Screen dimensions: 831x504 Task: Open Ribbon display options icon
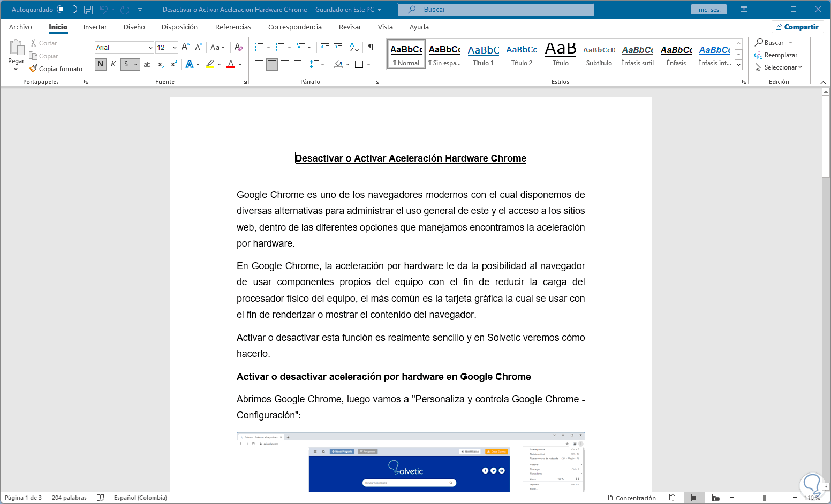click(x=744, y=10)
